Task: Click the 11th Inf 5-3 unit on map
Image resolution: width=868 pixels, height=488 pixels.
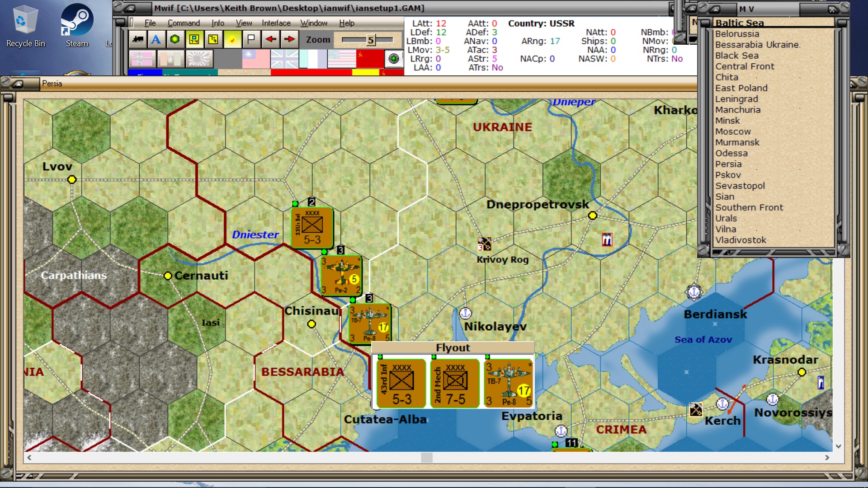Action: (312, 228)
